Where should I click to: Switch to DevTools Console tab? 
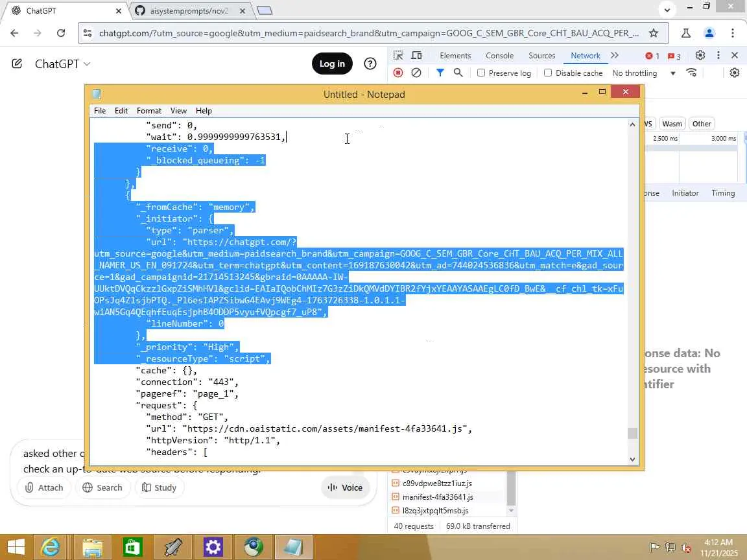coord(500,56)
